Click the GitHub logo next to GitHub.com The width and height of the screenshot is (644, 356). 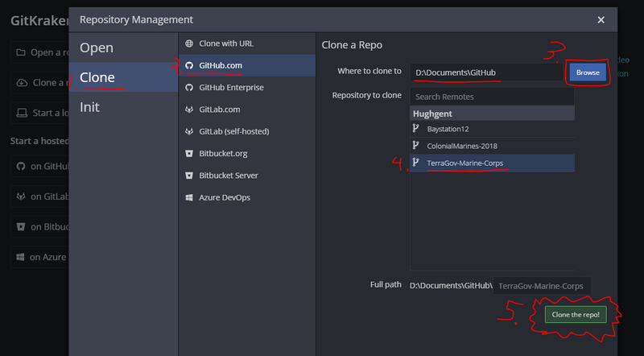point(189,65)
